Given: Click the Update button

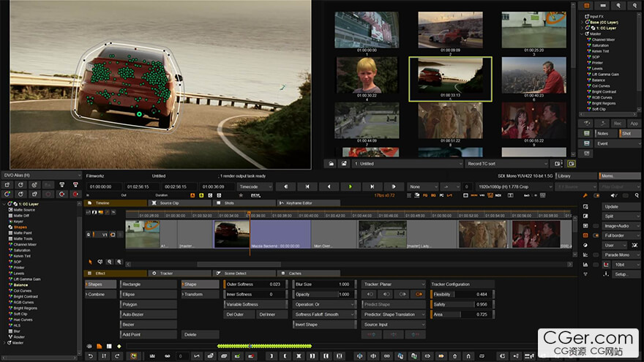Looking at the screenshot, I should click(x=621, y=206).
